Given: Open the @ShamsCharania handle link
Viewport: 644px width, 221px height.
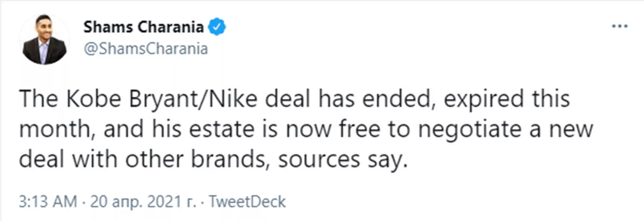Looking at the screenshot, I should tap(146, 49).
